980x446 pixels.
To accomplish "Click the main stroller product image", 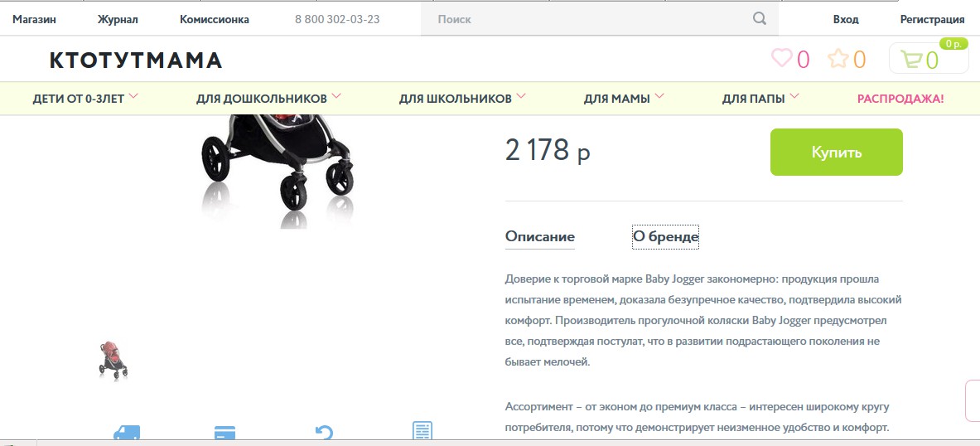I will [x=277, y=171].
